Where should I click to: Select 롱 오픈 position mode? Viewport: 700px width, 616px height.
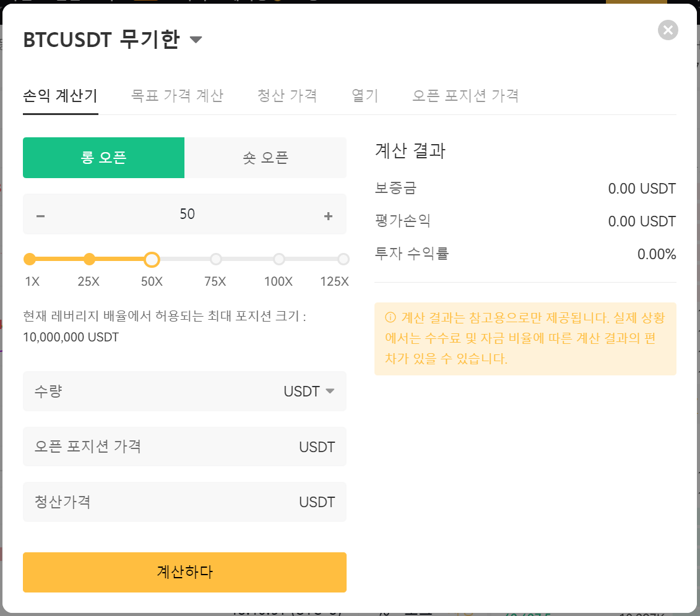point(103,158)
